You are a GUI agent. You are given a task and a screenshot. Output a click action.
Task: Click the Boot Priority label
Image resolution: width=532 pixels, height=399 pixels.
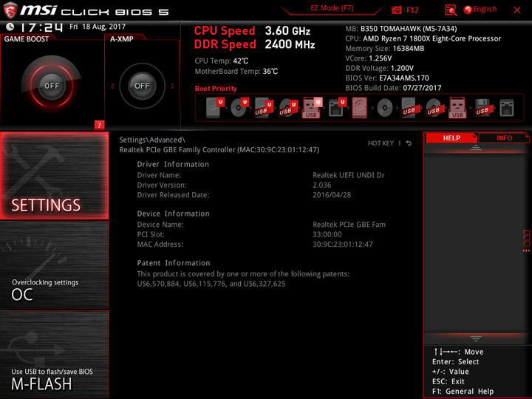[216, 89]
